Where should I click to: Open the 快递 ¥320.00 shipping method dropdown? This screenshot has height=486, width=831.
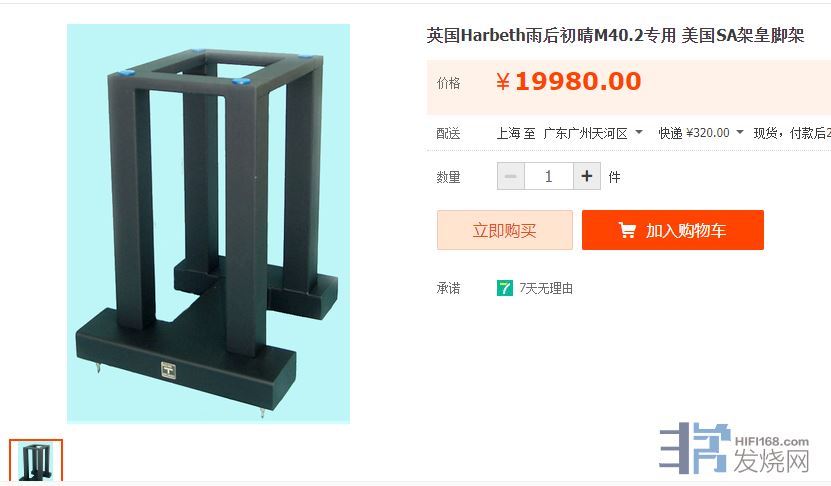coord(740,132)
